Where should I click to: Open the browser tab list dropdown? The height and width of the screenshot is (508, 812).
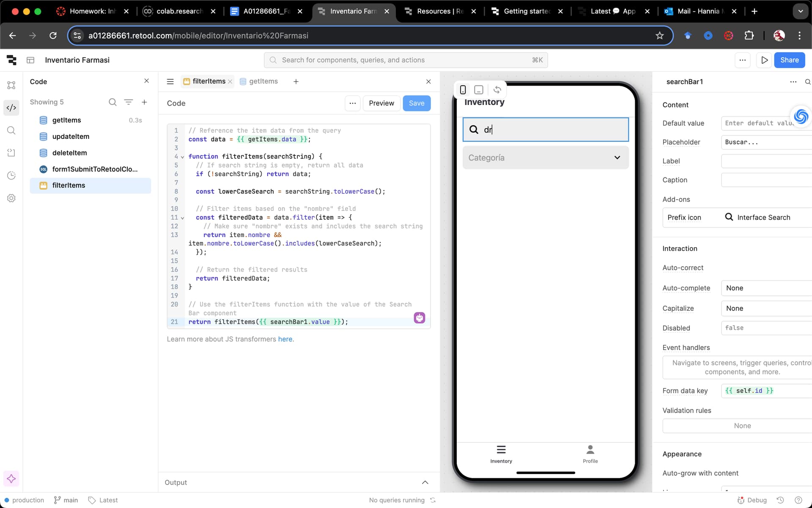coord(800,11)
